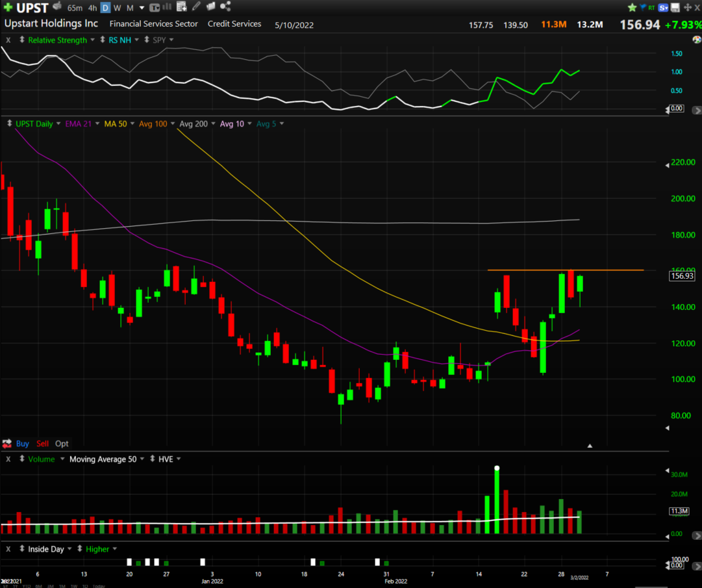Toggle the RT real-time indicator
The width and height of the screenshot is (702, 588).
point(651,8)
